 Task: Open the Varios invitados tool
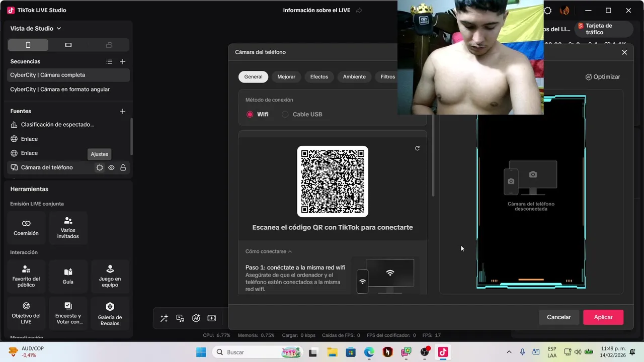(68, 228)
